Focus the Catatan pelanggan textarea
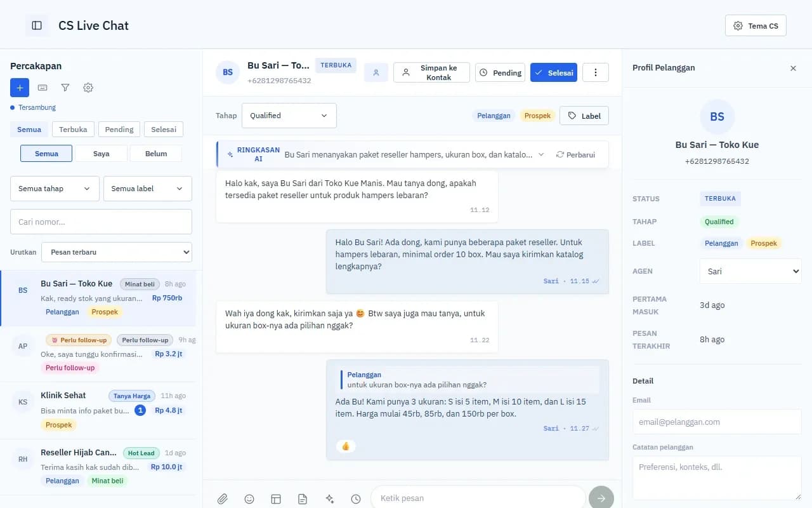 point(717,478)
